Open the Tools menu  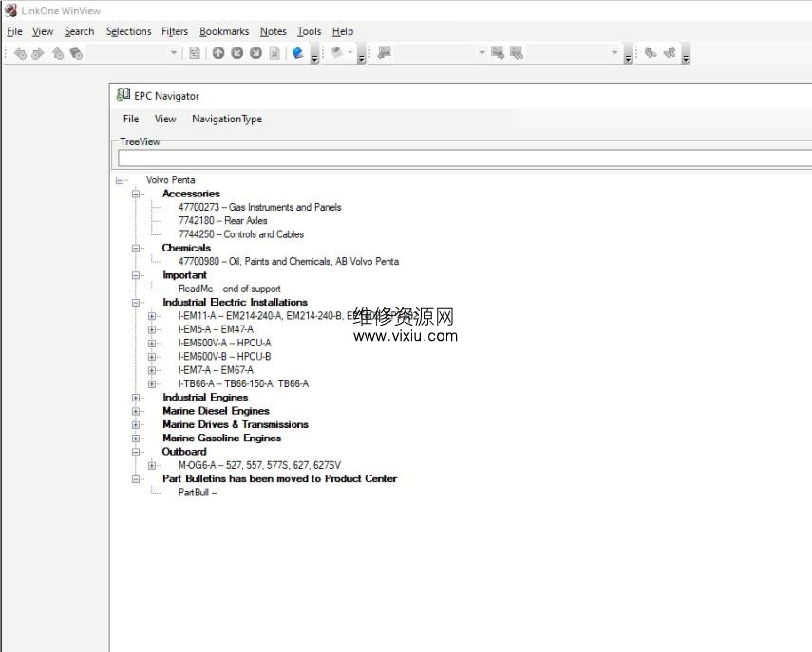310,31
